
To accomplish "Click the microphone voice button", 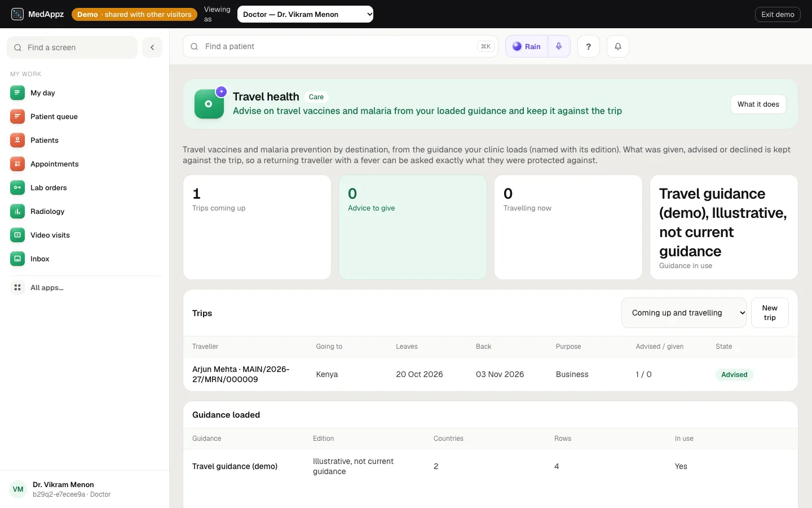I will (x=559, y=46).
